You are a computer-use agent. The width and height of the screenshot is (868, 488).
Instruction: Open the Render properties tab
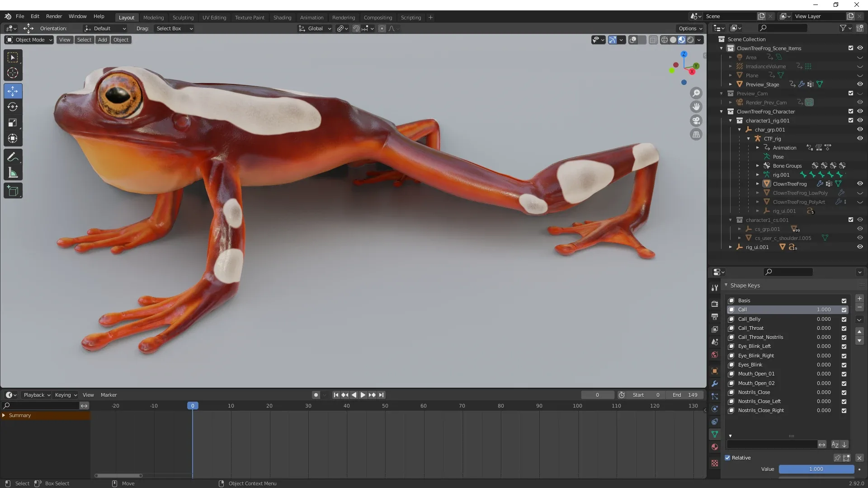[715, 304]
